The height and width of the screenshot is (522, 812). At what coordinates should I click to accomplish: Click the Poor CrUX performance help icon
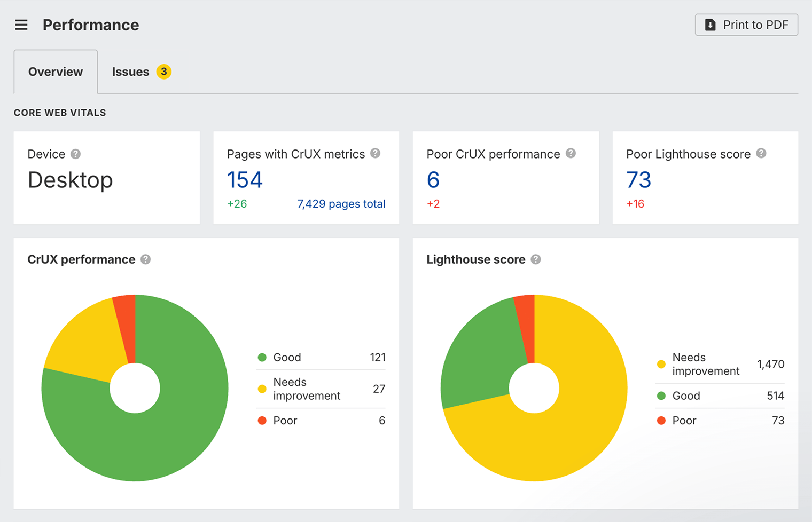point(571,153)
